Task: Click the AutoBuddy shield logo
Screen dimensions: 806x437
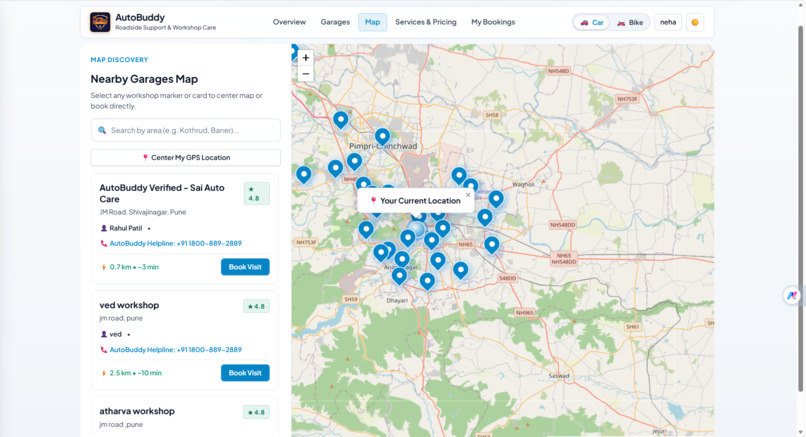Action: pyautogui.click(x=100, y=22)
